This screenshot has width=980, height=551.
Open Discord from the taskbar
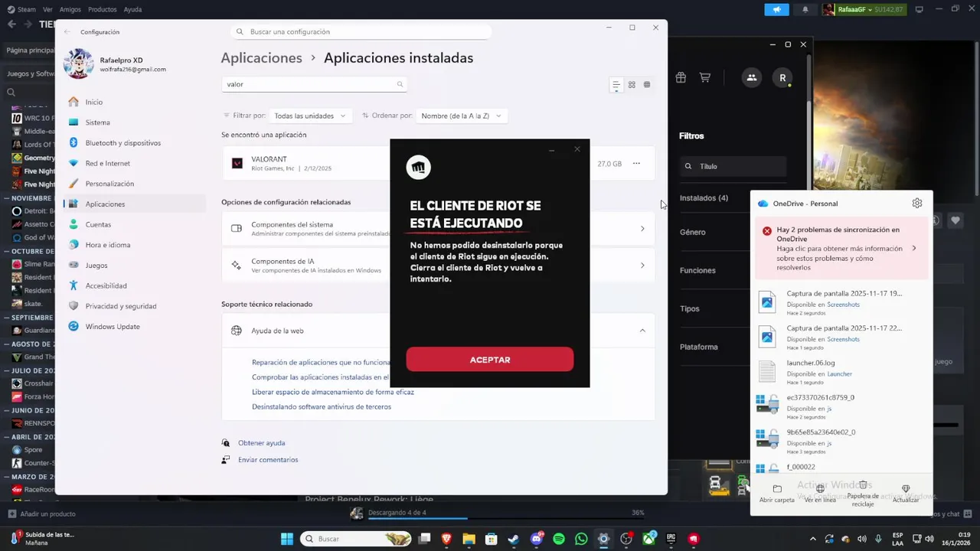coord(537,539)
